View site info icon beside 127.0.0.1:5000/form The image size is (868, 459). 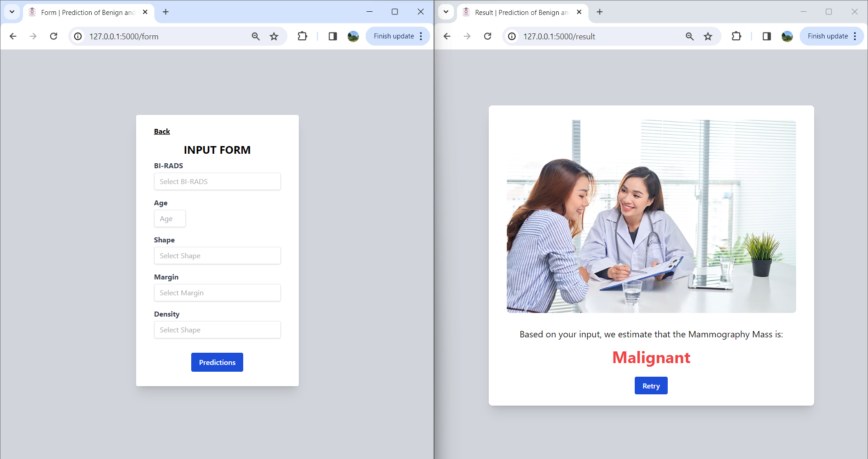click(x=78, y=36)
